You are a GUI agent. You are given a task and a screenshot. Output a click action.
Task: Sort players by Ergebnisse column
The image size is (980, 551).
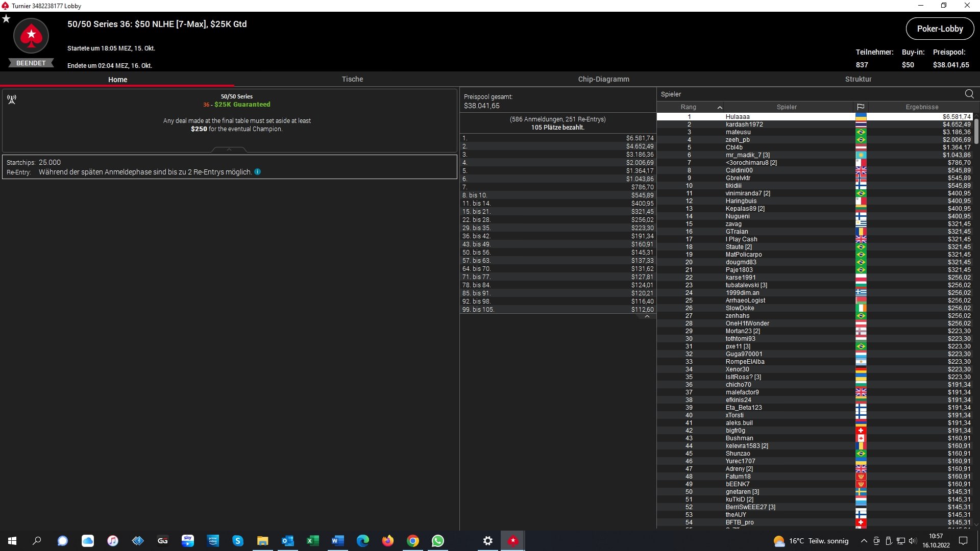922,107
